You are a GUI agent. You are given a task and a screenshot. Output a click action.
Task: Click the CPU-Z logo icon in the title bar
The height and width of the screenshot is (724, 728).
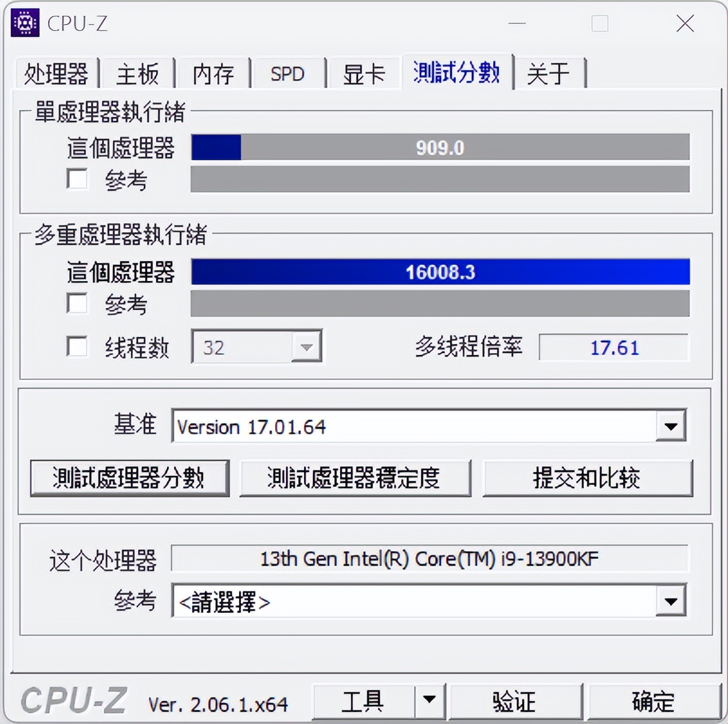[24, 23]
